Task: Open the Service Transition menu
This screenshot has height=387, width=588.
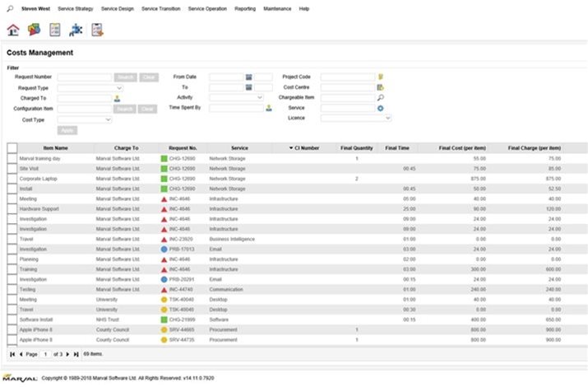Action: pyautogui.click(x=161, y=8)
